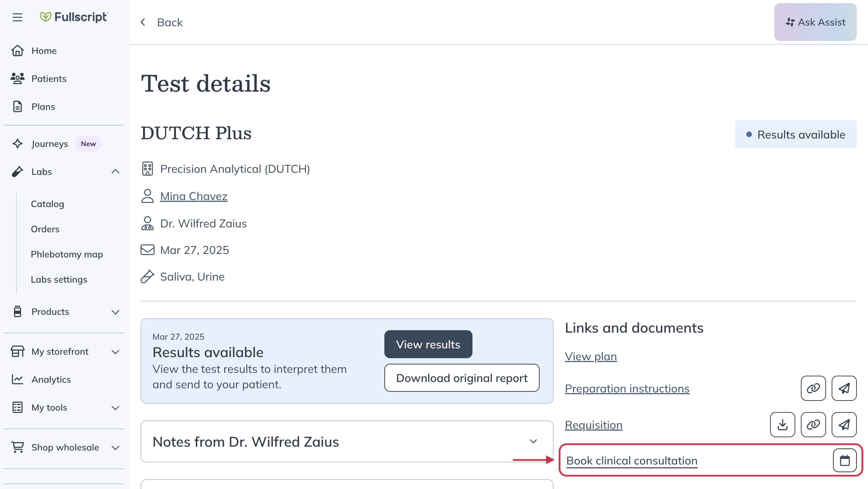Download the Requisition document
The image size is (868, 489).
pos(783,425)
